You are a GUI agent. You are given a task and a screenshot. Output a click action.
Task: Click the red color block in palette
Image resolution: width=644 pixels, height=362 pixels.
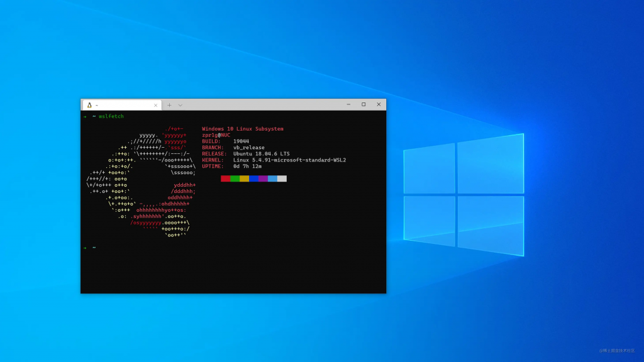click(226, 178)
